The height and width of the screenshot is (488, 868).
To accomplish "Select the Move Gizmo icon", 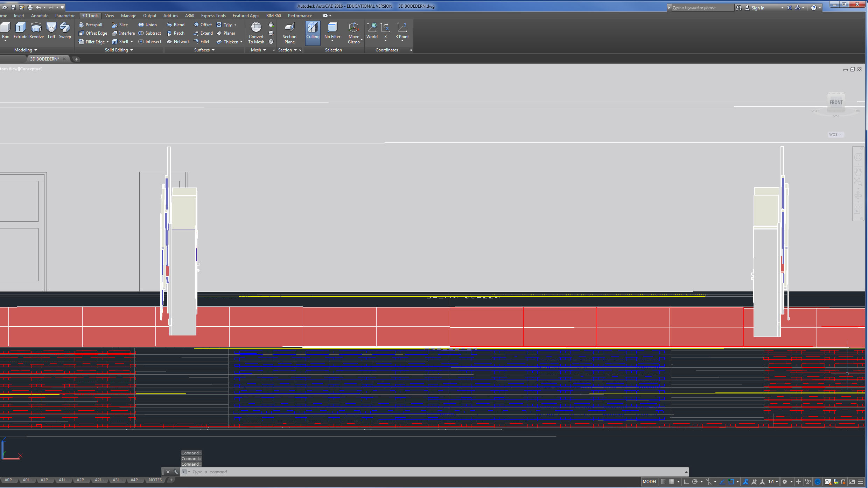I will 353,28.
